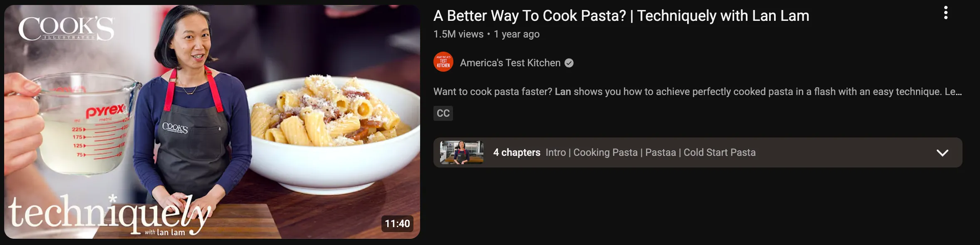
Task: Select the Intro chapter text
Action: [x=556, y=152]
